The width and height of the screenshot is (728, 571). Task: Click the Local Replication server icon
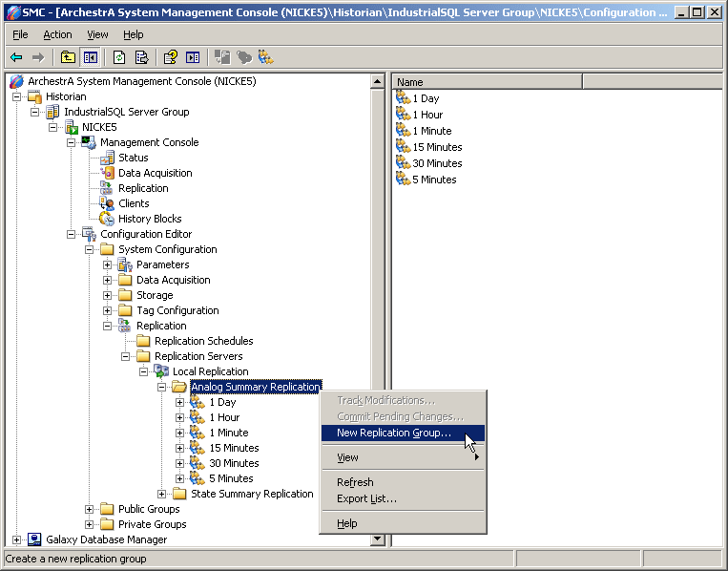(161, 371)
